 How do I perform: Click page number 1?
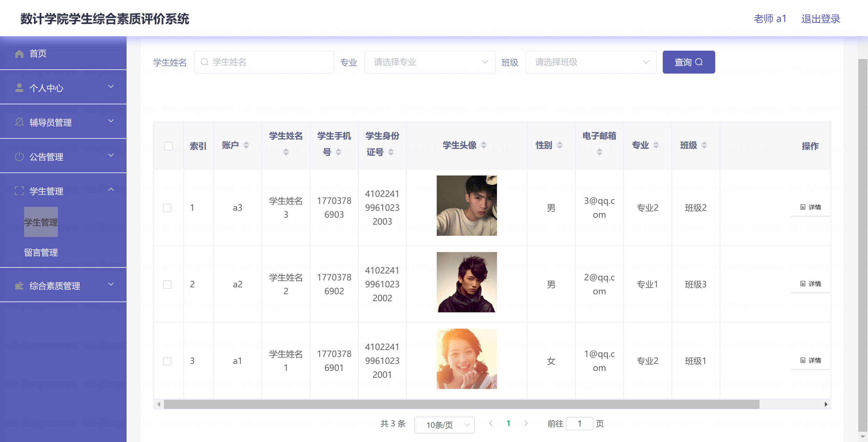[508, 423]
